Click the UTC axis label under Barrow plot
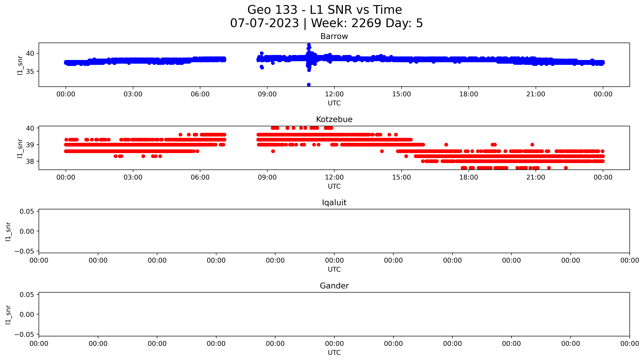 (334, 103)
